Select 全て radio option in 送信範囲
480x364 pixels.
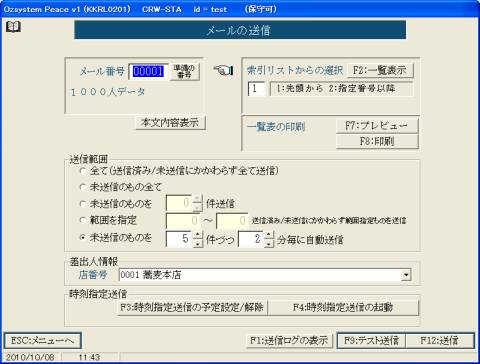[x=83, y=171]
